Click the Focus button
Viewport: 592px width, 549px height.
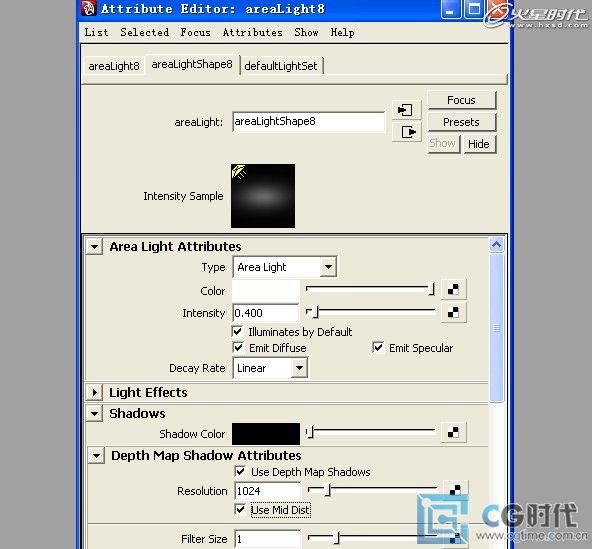(461, 100)
